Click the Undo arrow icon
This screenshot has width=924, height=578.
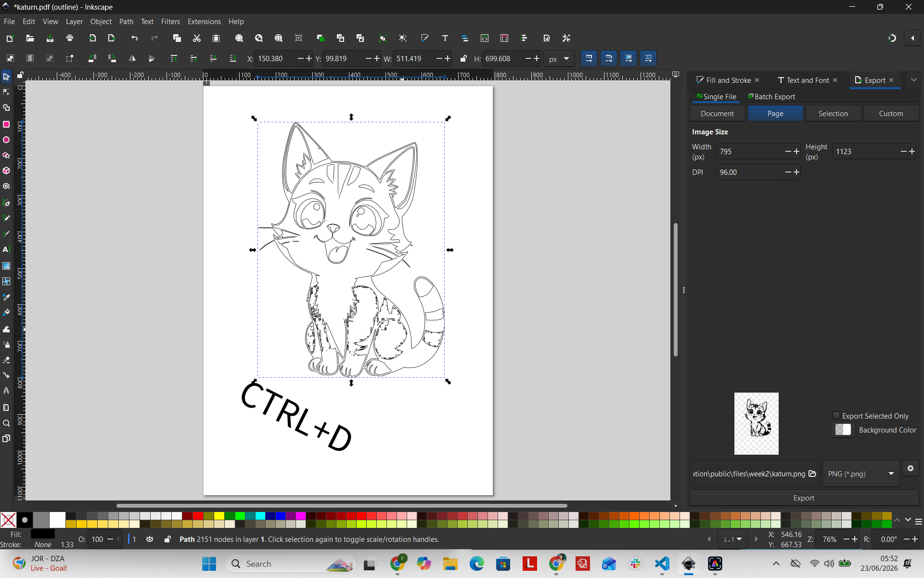pyautogui.click(x=135, y=38)
